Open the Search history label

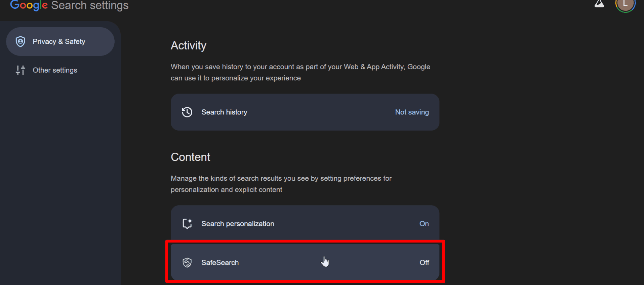[x=224, y=112]
